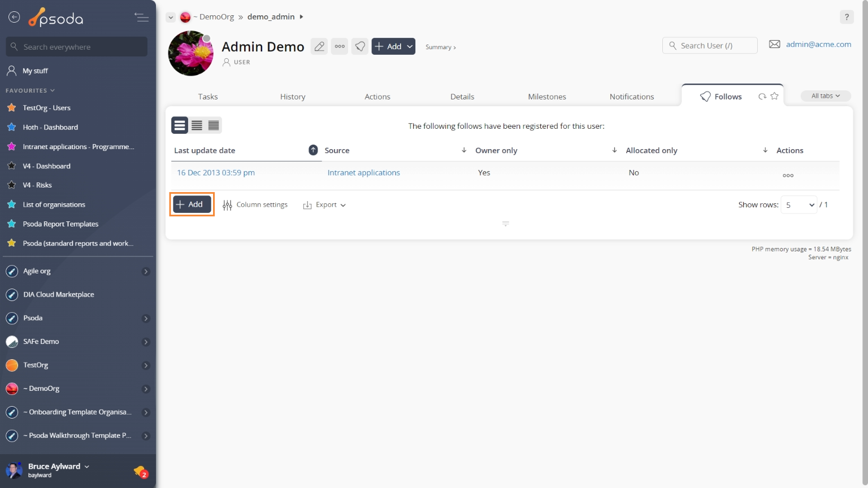Open Column settings
Screen dimensions: 868x488
point(255,205)
